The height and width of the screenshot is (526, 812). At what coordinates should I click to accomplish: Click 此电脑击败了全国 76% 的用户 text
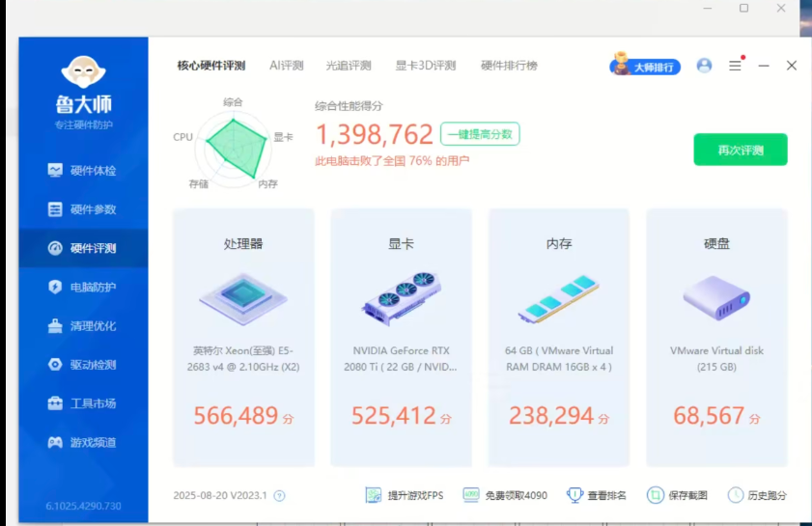tap(392, 161)
